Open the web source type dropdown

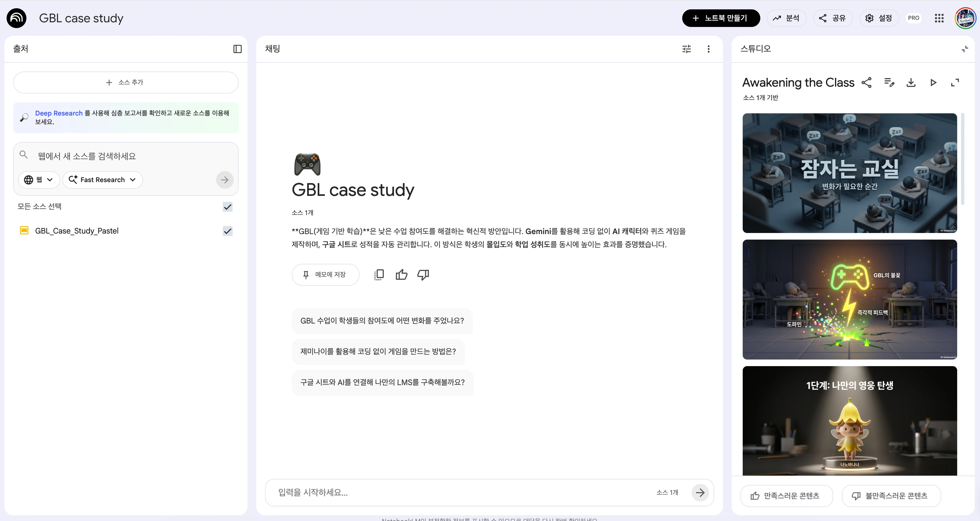pos(39,180)
